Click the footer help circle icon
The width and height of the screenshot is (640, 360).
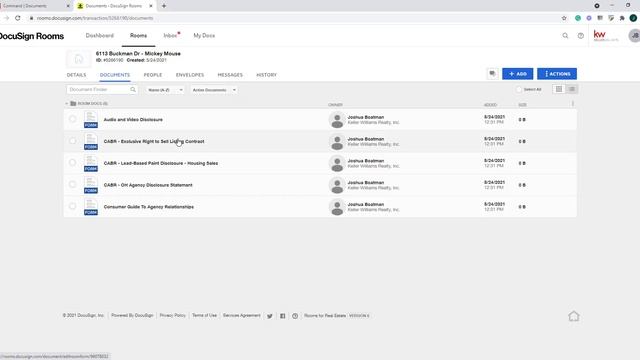click(x=295, y=316)
